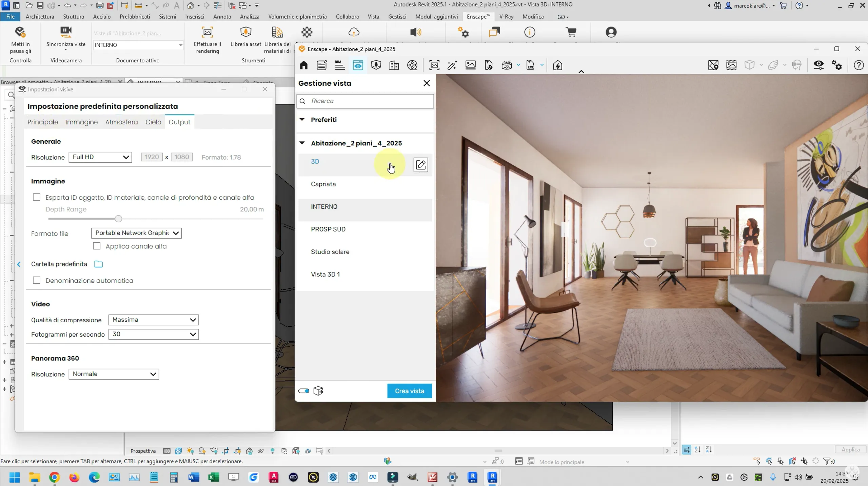Check Applica canale alfa option
868x486 pixels.
[x=97, y=246]
